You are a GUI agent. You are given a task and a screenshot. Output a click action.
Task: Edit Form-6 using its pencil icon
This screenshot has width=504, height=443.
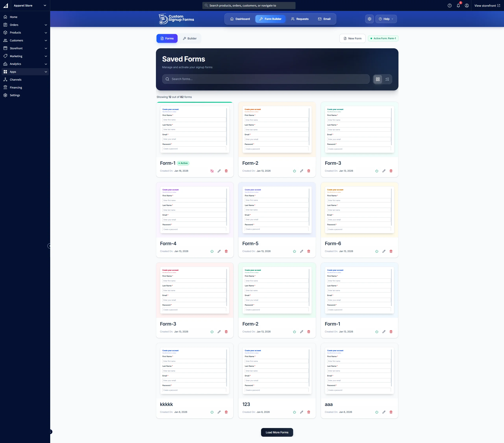click(x=384, y=251)
